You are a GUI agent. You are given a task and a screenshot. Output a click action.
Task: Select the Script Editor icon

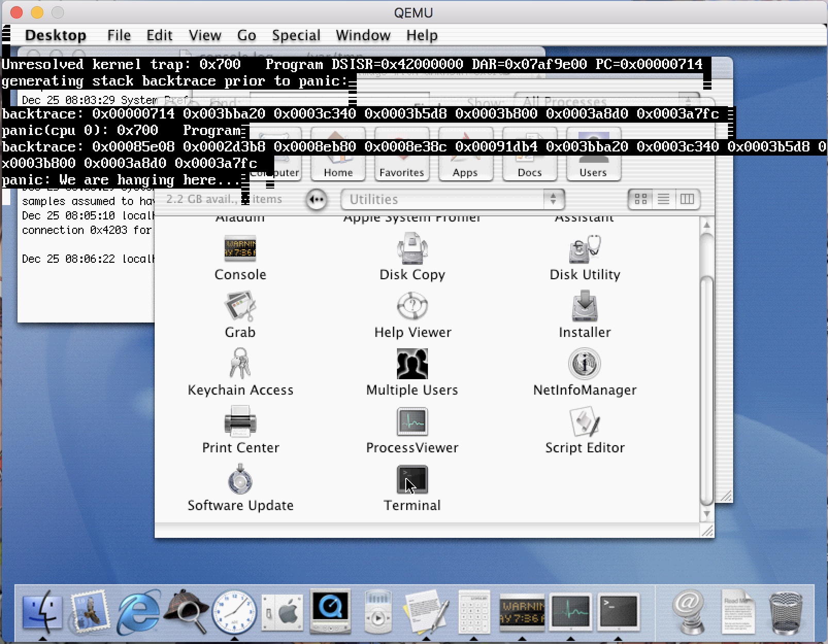coord(585,421)
